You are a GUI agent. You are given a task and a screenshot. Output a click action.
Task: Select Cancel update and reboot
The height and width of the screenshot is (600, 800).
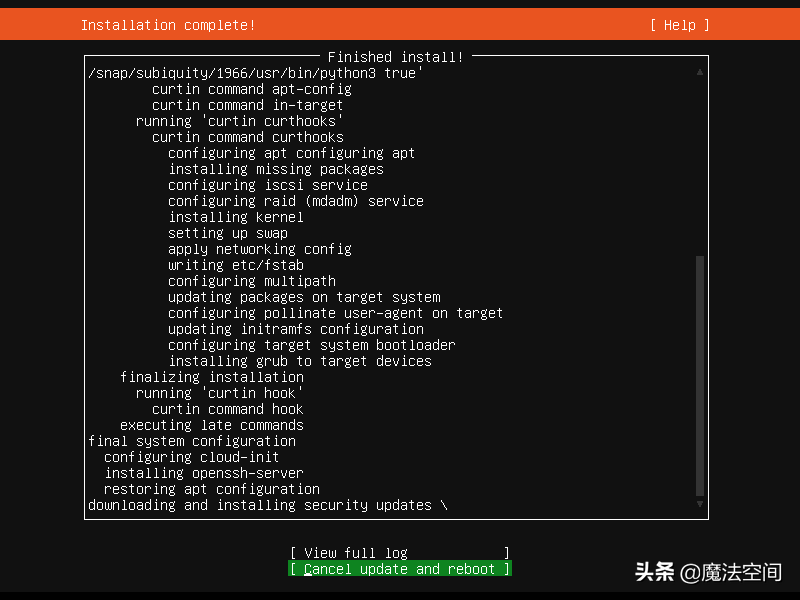(x=399, y=569)
